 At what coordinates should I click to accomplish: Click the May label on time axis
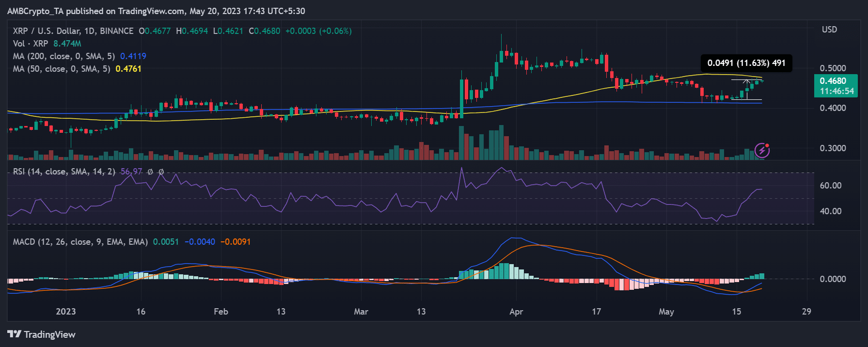tap(666, 312)
